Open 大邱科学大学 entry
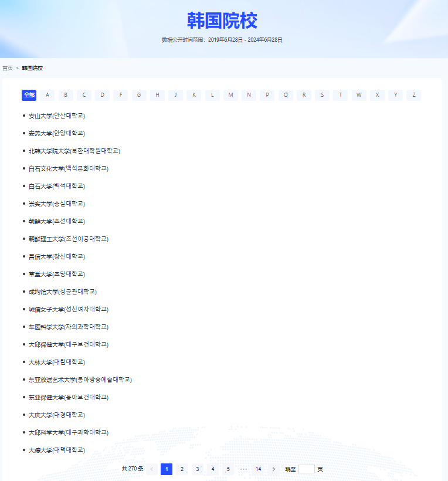448x481 pixels. pos(69,432)
